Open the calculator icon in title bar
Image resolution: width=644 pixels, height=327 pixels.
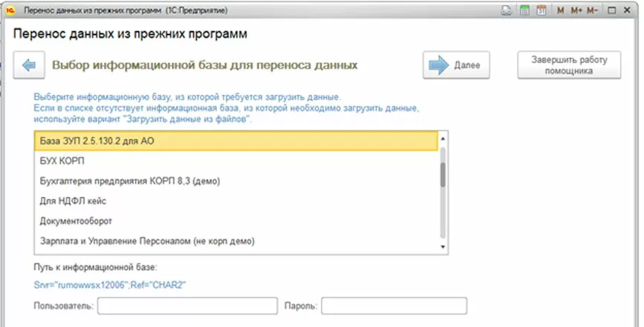[x=524, y=10]
